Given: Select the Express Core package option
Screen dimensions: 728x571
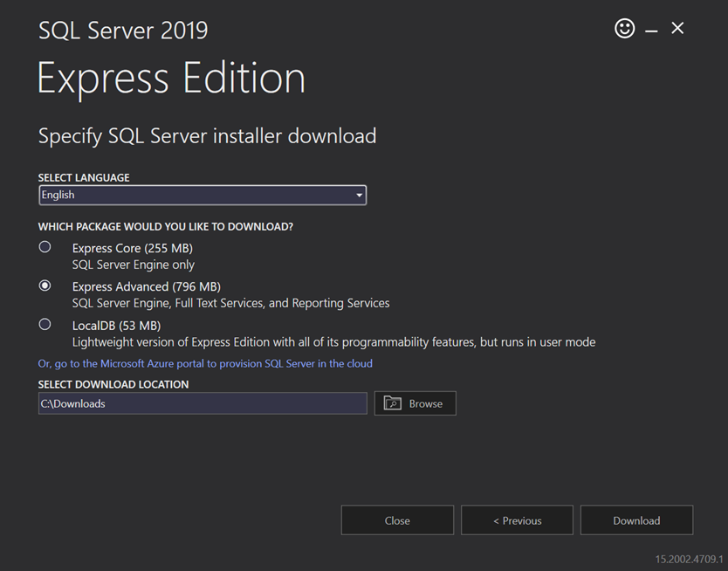Looking at the screenshot, I should pyautogui.click(x=45, y=246).
